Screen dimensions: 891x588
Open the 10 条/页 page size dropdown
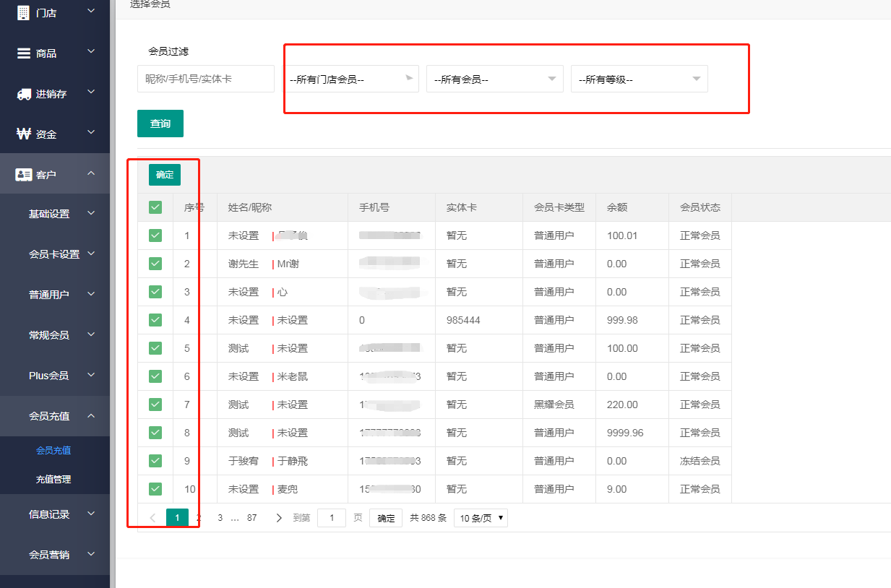[481, 518]
